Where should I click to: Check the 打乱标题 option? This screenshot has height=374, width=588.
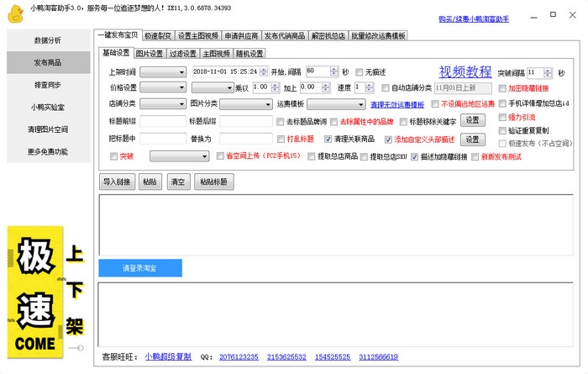(x=281, y=140)
